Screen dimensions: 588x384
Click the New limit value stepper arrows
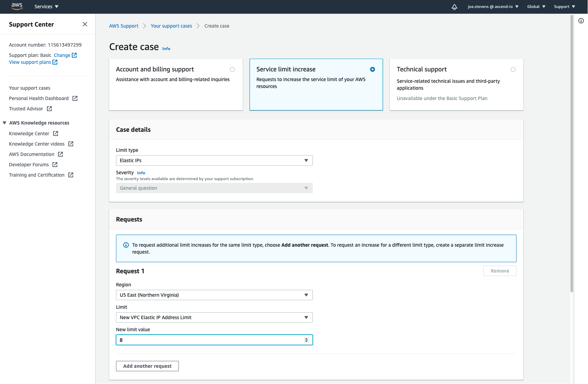(x=306, y=340)
